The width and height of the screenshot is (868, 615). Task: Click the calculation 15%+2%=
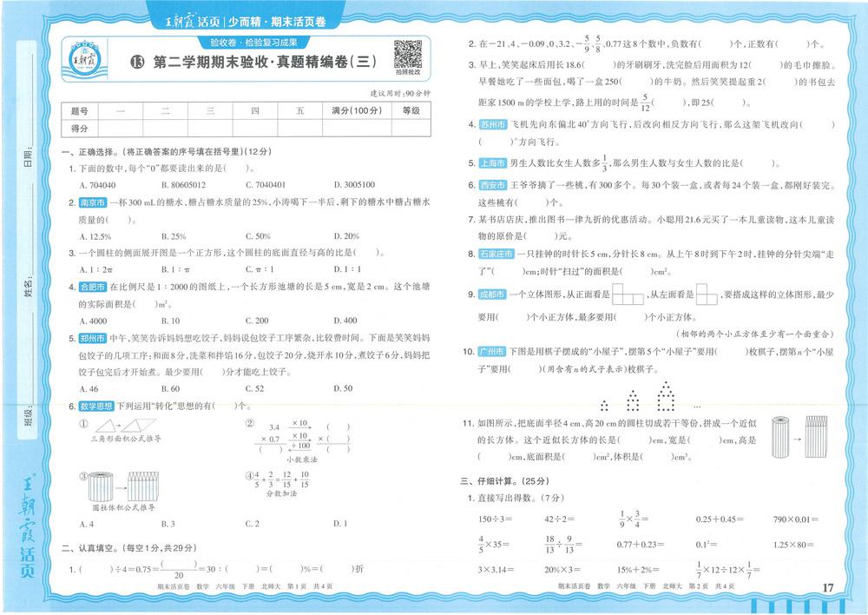coord(638,570)
